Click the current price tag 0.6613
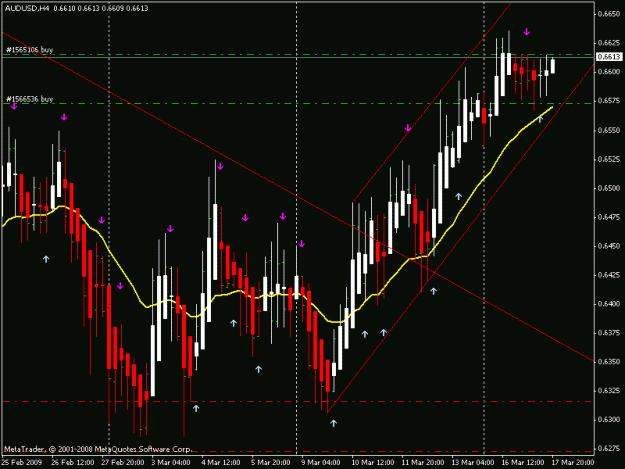Image resolution: width=625 pixels, height=469 pixels. (609, 57)
